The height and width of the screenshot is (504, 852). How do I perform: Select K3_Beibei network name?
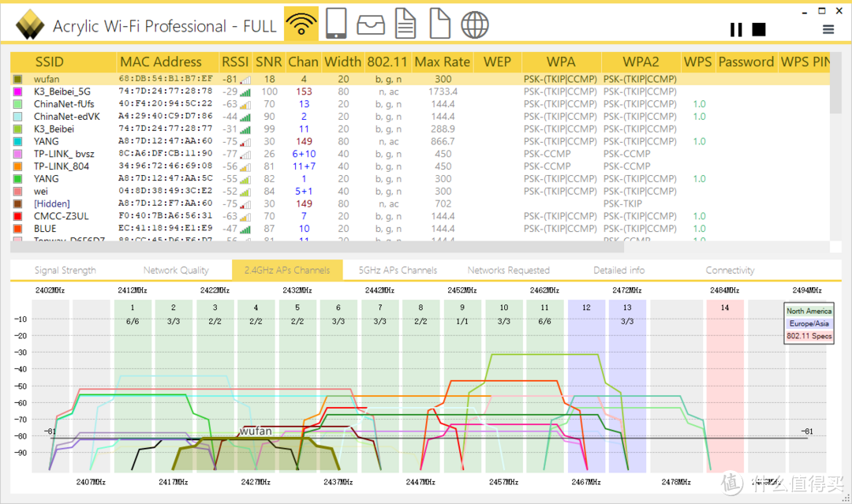click(54, 129)
